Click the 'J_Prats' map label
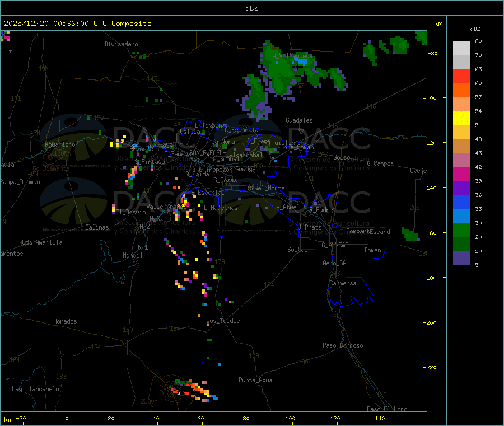Screen dimensions: 504x426 pyautogui.click(x=310, y=227)
